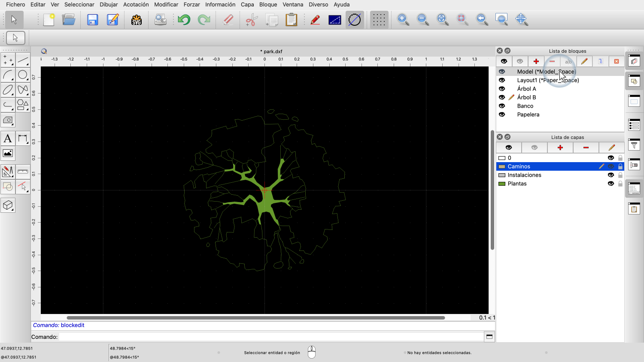
Task: Select the Papelera block
Action: (x=528, y=115)
